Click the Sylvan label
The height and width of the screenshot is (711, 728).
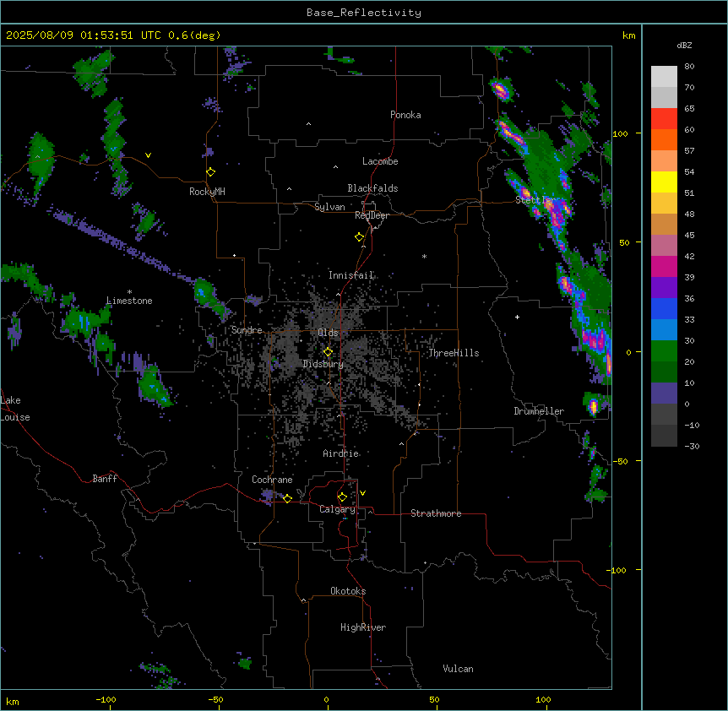[x=329, y=207]
